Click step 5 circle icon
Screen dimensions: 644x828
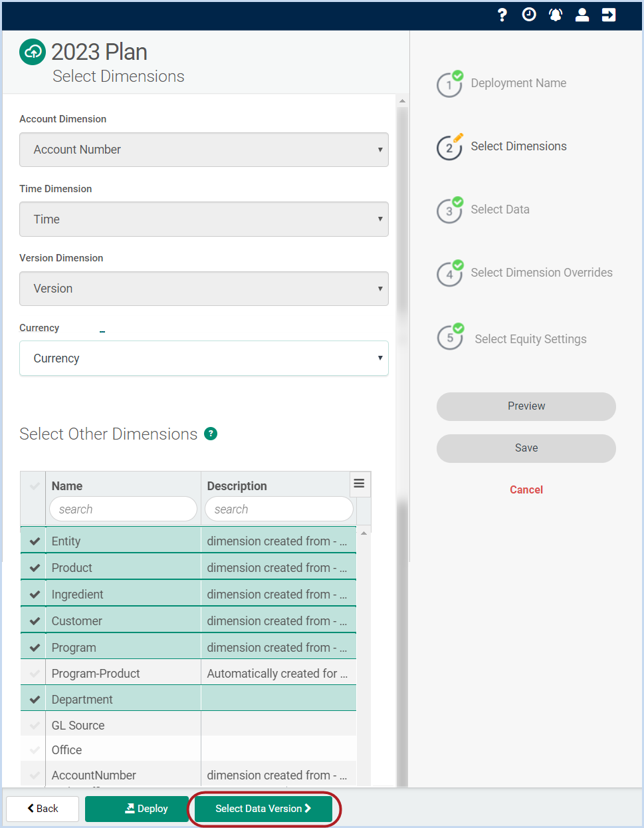(x=450, y=337)
